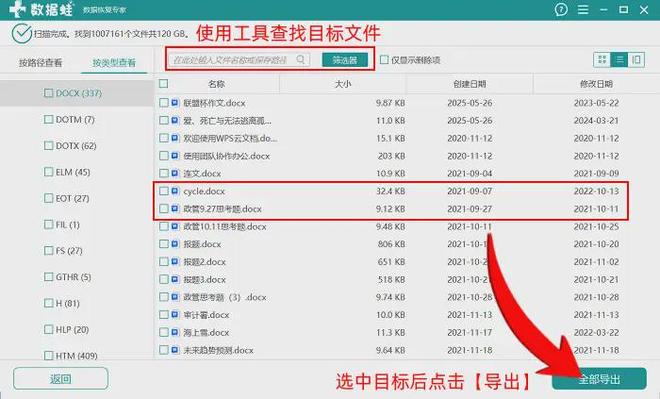Focus the file name search field
This screenshot has width=660, height=399.
pos(239,59)
